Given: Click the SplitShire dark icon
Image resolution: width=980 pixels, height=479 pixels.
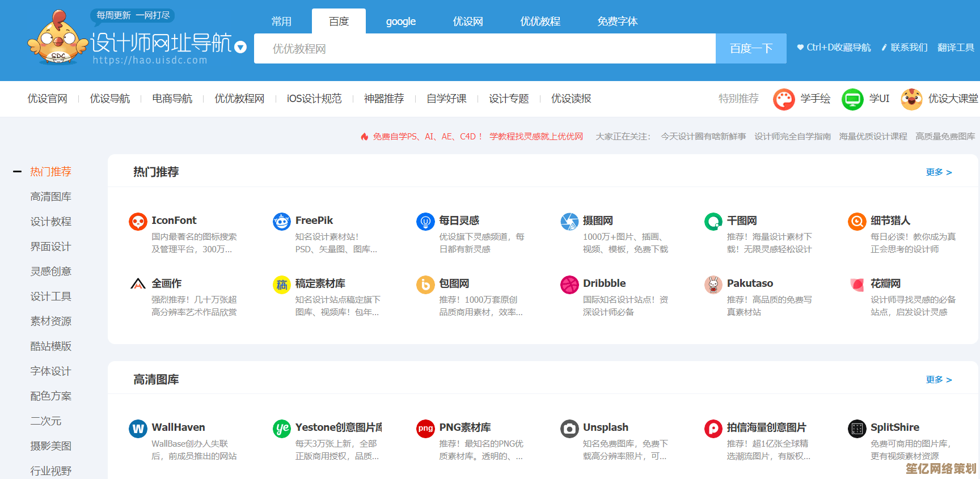Looking at the screenshot, I should (857, 429).
